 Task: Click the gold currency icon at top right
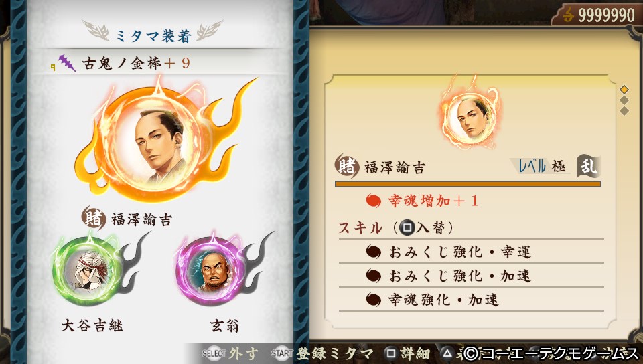568,15
